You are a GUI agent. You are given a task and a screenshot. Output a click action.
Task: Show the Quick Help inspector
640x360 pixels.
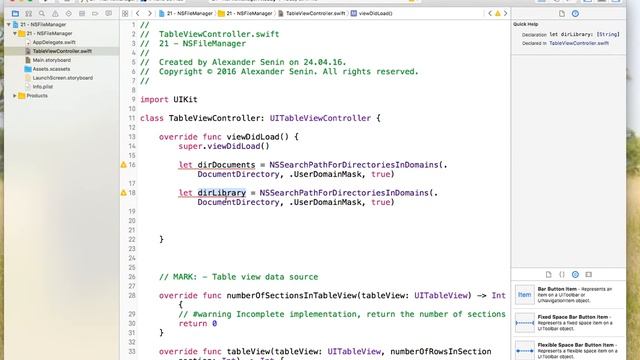click(575, 13)
